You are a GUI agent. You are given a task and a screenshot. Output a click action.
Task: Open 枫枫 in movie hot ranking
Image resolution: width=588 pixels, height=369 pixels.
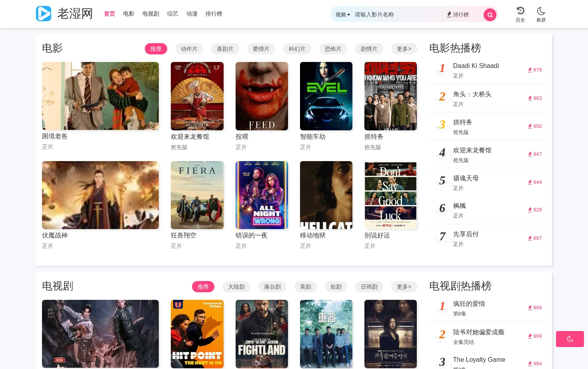tap(459, 206)
